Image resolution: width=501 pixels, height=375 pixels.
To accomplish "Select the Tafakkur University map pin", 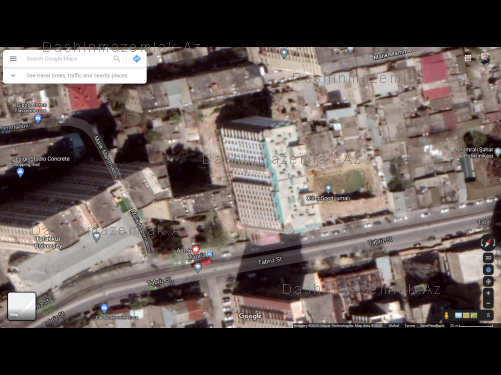I will (x=96, y=237).
